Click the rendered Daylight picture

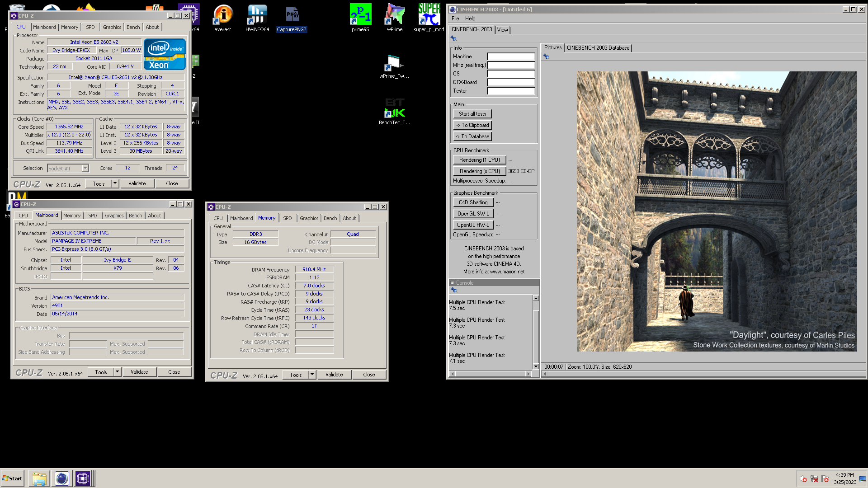(717, 211)
